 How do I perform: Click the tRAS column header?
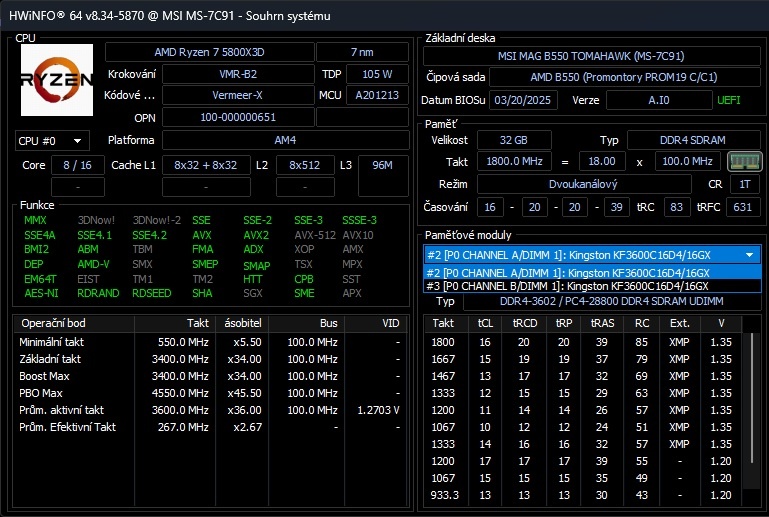pyautogui.click(x=602, y=323)
